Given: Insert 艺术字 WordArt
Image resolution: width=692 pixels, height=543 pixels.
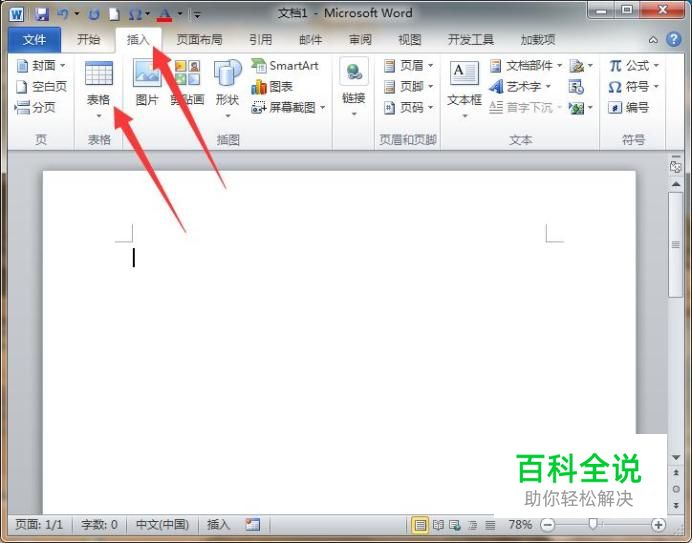Looking at the screenshot, I should pyautogui.click(x=521, y=87).
